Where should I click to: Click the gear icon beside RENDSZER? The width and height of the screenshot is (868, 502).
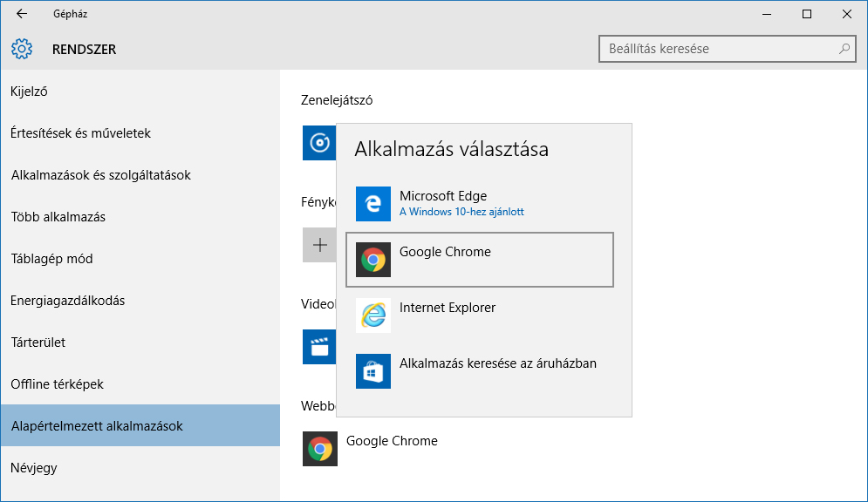click(22, 50)
